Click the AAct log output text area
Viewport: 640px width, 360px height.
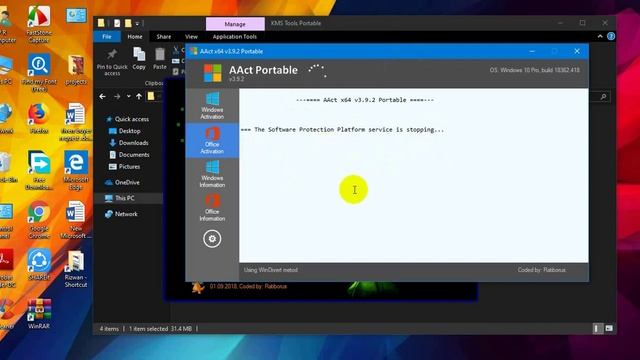pyautogui.click(x=413, y=176)
